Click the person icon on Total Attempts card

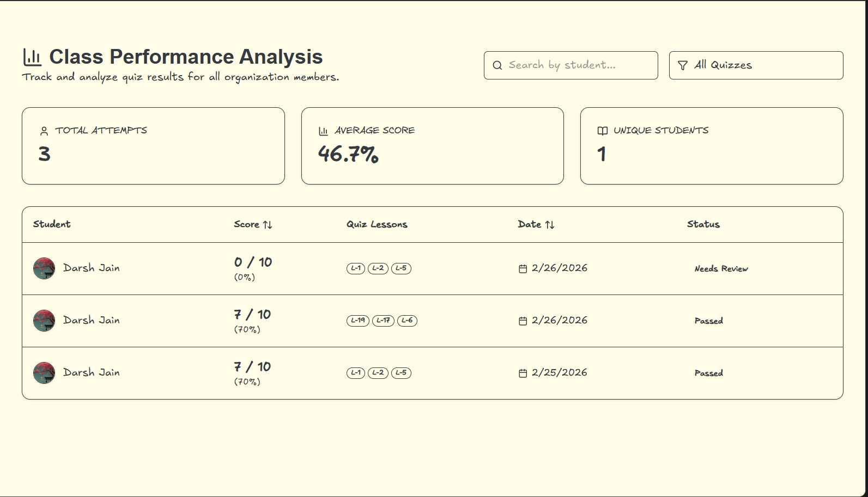tap(44, 130)
